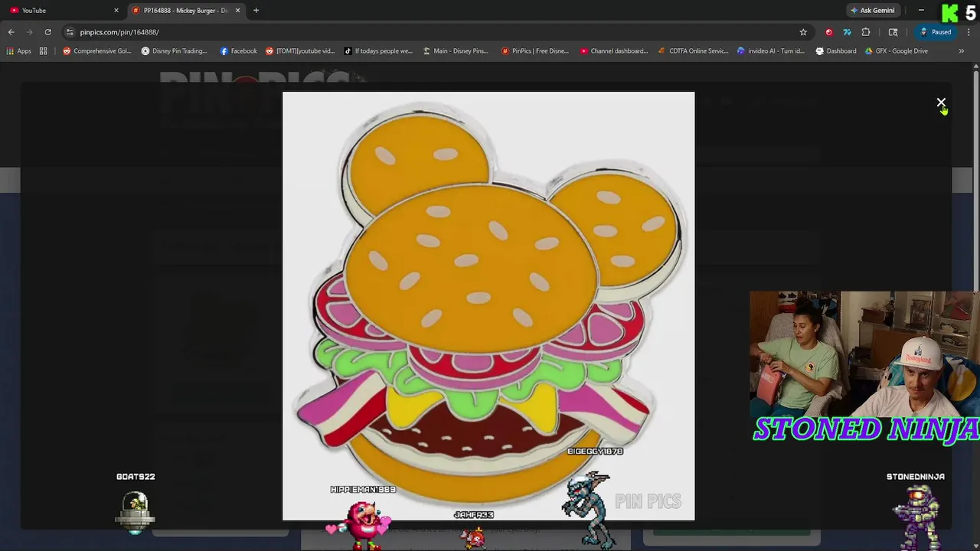The width and height of the screenshot is (980, 551).
Task: Open the GFX - Google Drive bookmark
Action: point(896,51)
